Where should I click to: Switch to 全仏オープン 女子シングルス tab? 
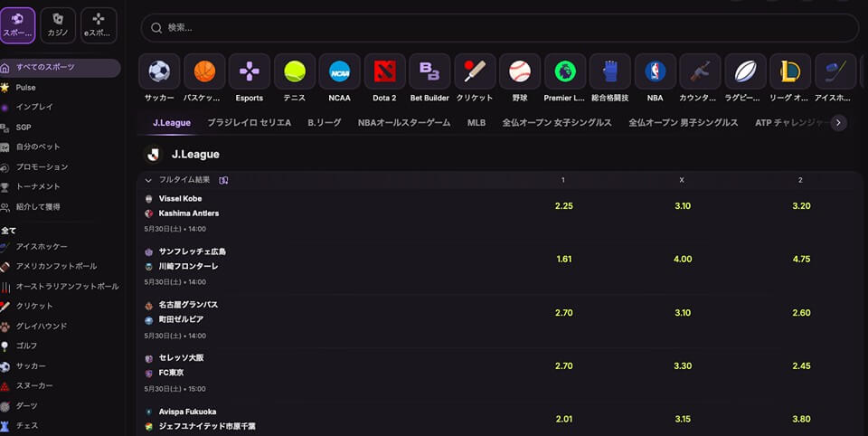click(557, 123)
